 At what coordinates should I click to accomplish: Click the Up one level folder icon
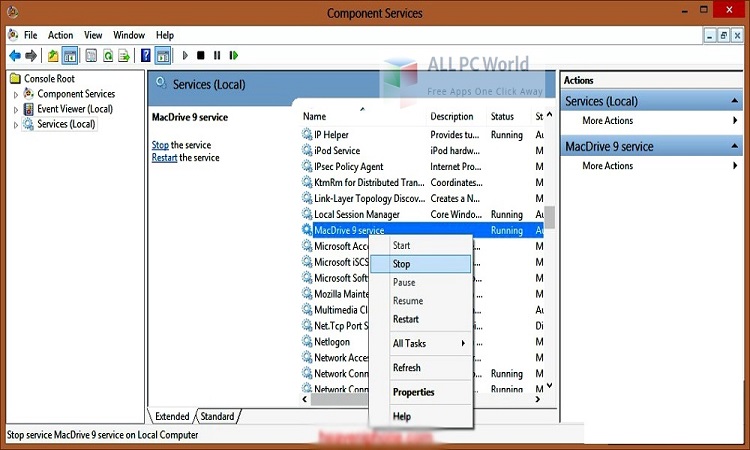52,56
